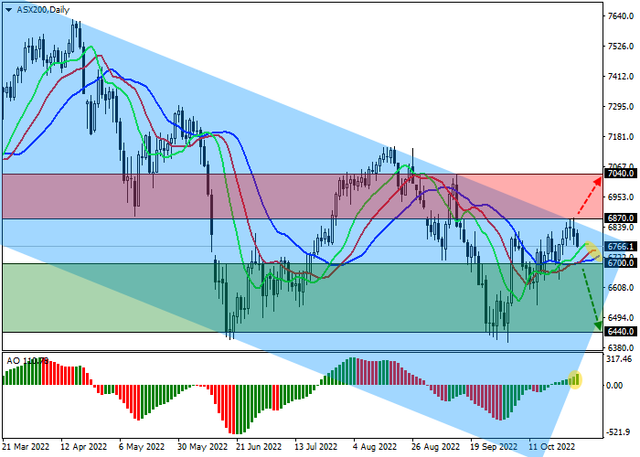
Task: Click the 6953.0 price axis value
Action: click(x=620, y=197)
